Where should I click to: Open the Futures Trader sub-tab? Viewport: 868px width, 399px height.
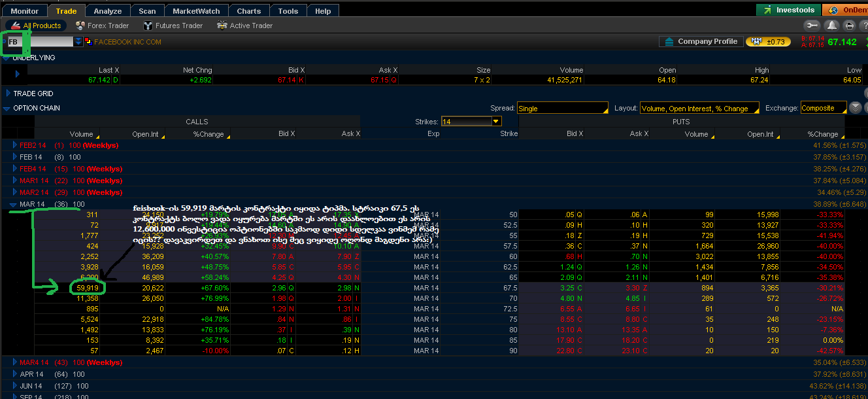[x=172, y=26]
